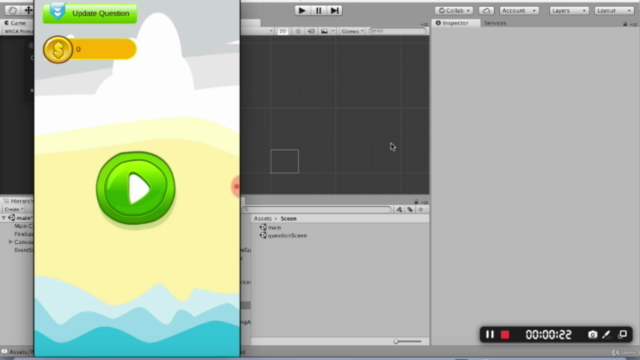This screenshot has height=360, width=640.
Task: Open the Account dropdown
Action: coord(519,11)
